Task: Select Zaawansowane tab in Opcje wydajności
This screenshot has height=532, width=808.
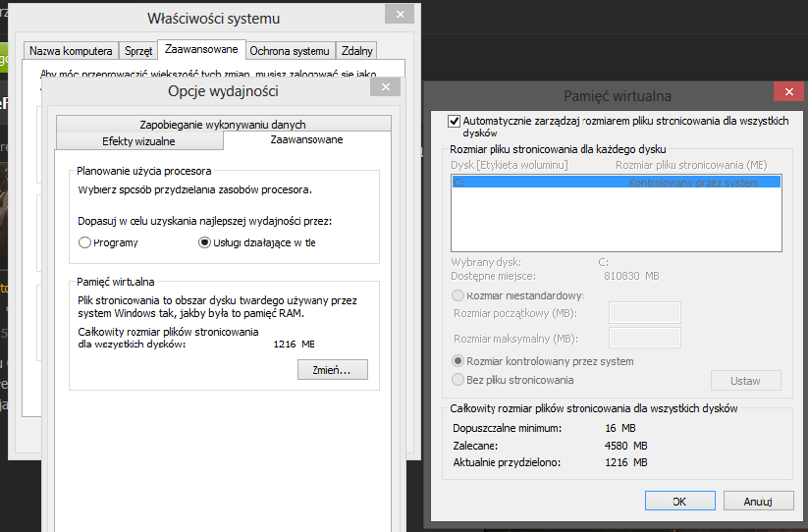Action: [307, 140]
